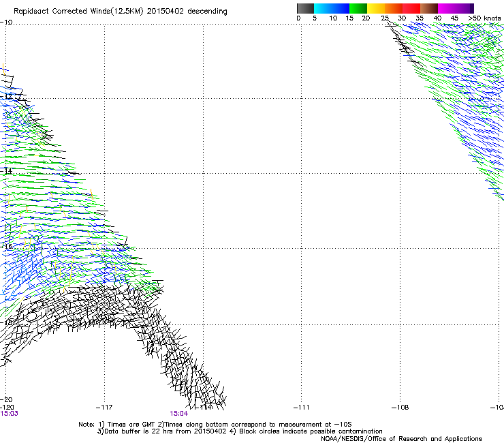
Task: Select the brown 35-40 knots legend color
Action: point(429,8)
